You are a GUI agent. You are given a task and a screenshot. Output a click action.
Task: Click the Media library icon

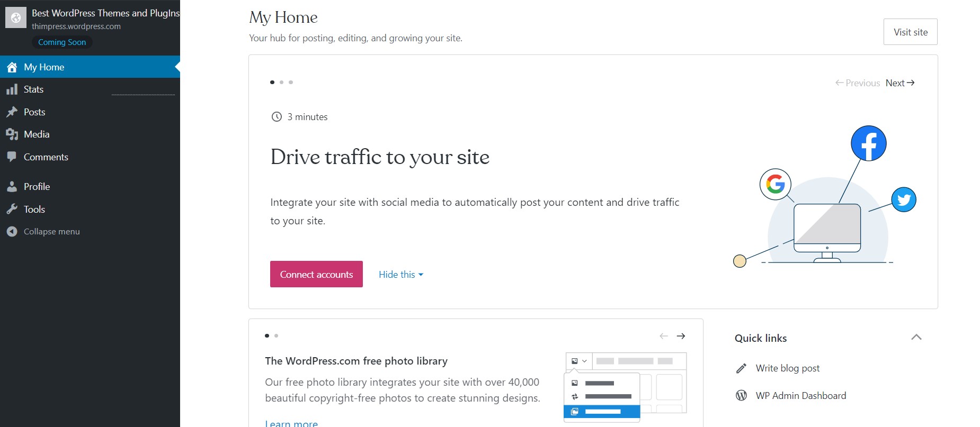tap(12, 134)
